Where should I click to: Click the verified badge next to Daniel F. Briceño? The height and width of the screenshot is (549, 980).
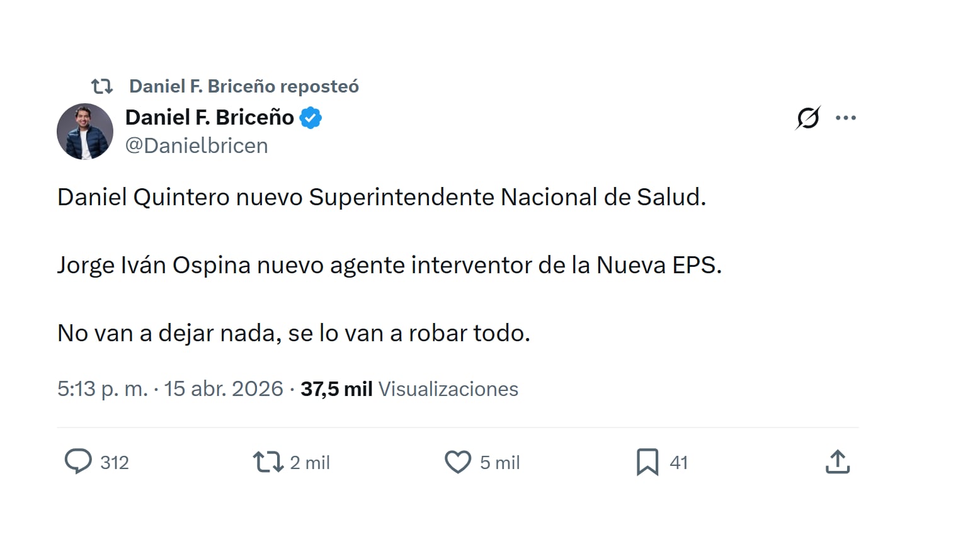[313, 116]
